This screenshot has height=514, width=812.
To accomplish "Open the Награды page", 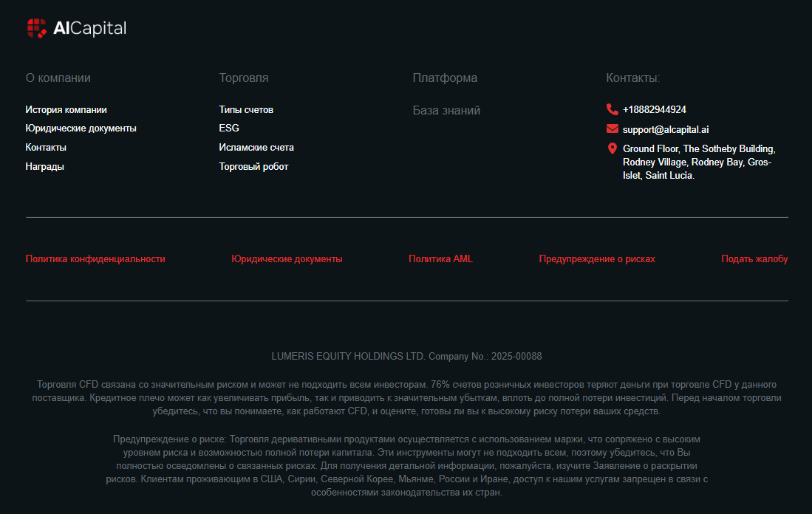I will click(44, 167).
